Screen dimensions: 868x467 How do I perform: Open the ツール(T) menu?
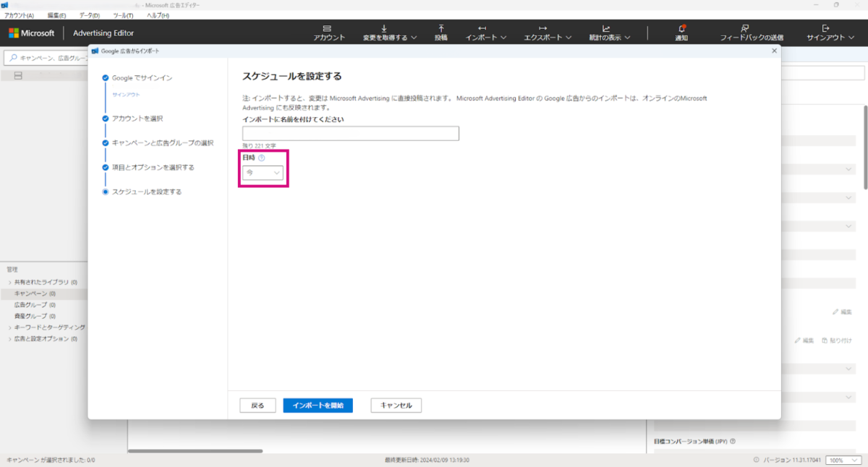point(123,15)
